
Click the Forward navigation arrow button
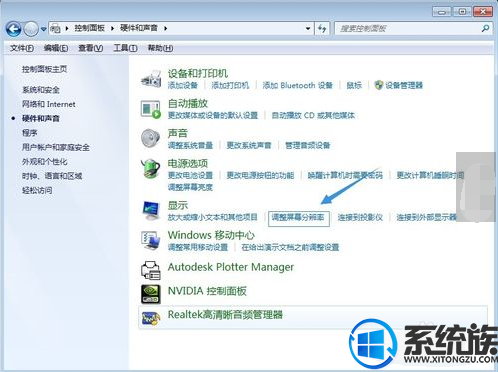[x=31, y=29]
